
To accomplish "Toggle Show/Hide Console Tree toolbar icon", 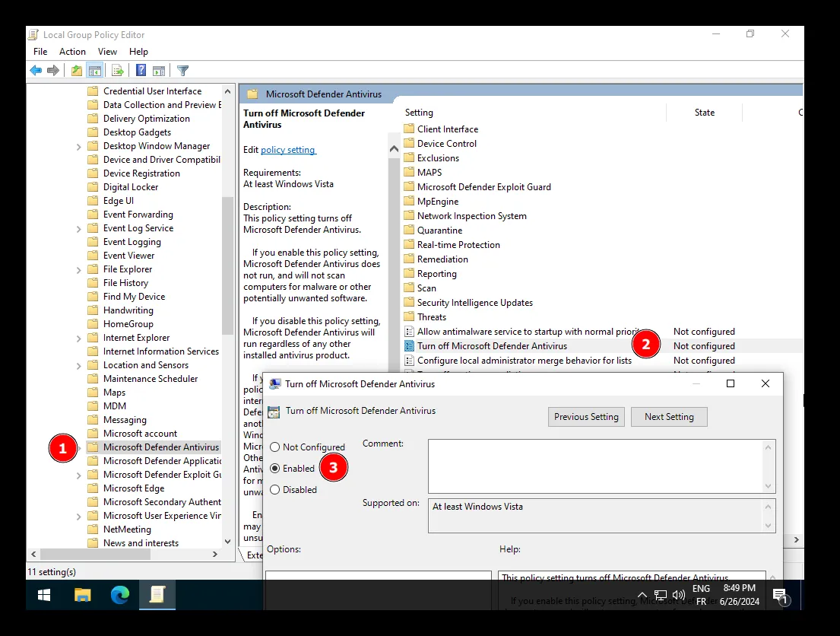I will click(94, 71).
